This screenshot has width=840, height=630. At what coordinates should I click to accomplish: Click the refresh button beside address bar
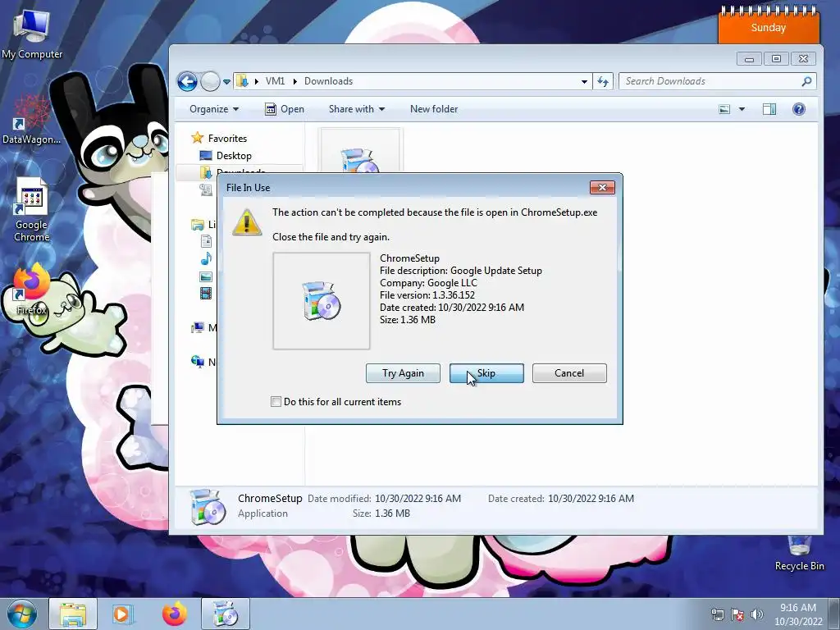point(603,81)
